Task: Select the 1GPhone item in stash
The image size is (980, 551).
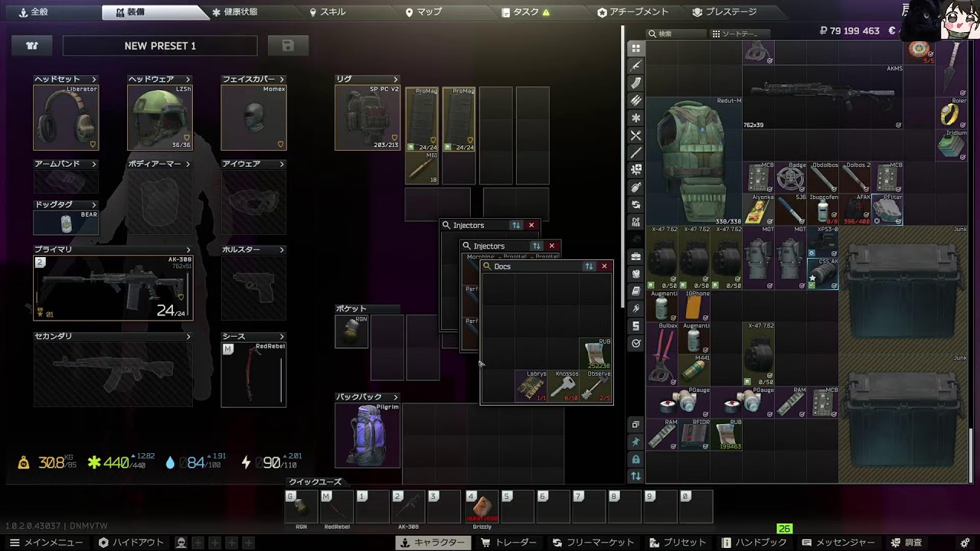Action: 695,306
